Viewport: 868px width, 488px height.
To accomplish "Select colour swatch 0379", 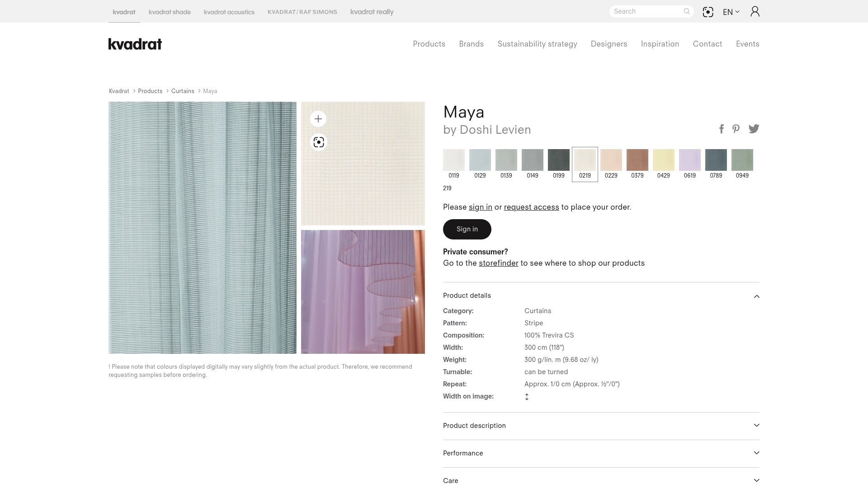I will [x=637, y=160].
